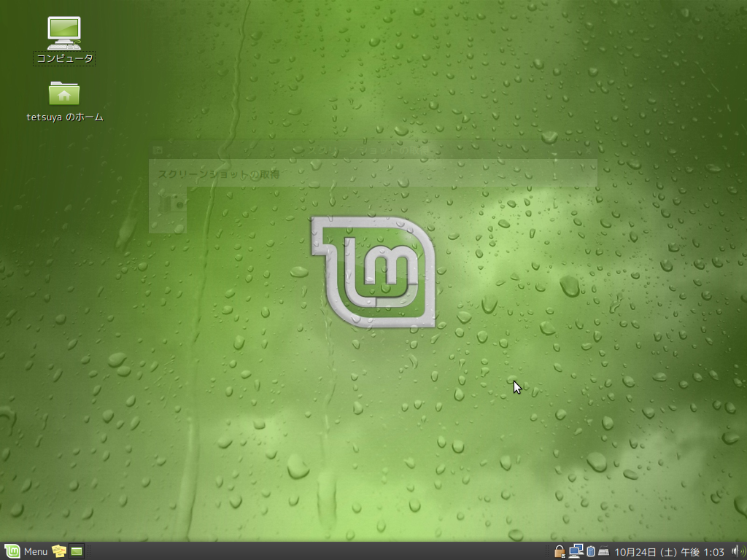This screenshot has height=560, width=747.
Task: Click the lock icon in system tray
Action: click(560, 551)
